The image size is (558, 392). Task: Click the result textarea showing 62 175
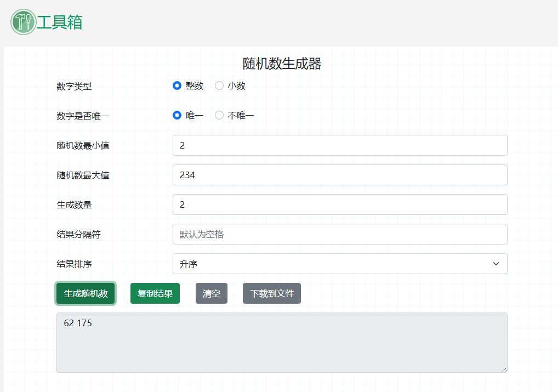click(282, 343)
